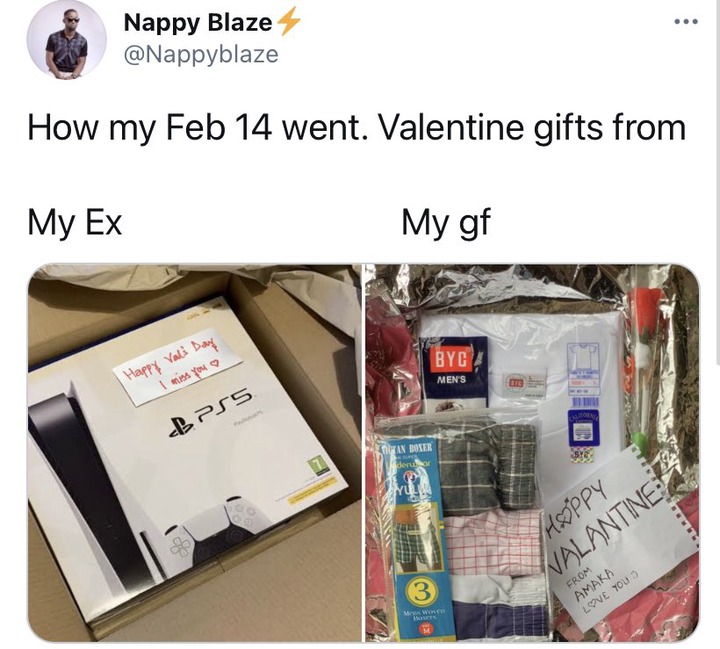This screenshot has height=649, width=720.
Task: Open the @Nappyblaze handle link
Action: (201, 54)
